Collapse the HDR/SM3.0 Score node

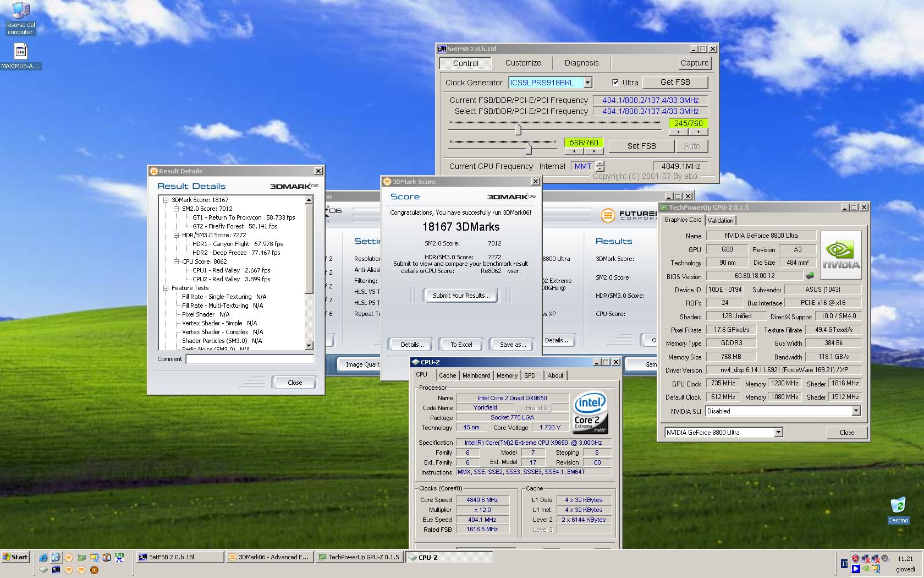(177, 235)
